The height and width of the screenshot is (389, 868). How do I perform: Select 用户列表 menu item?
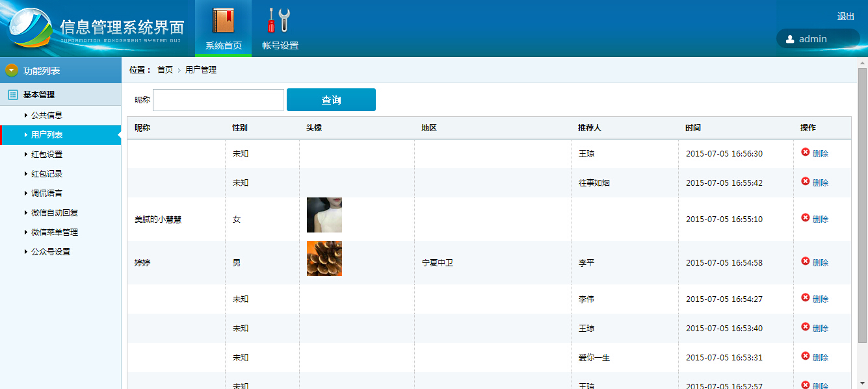46,135
